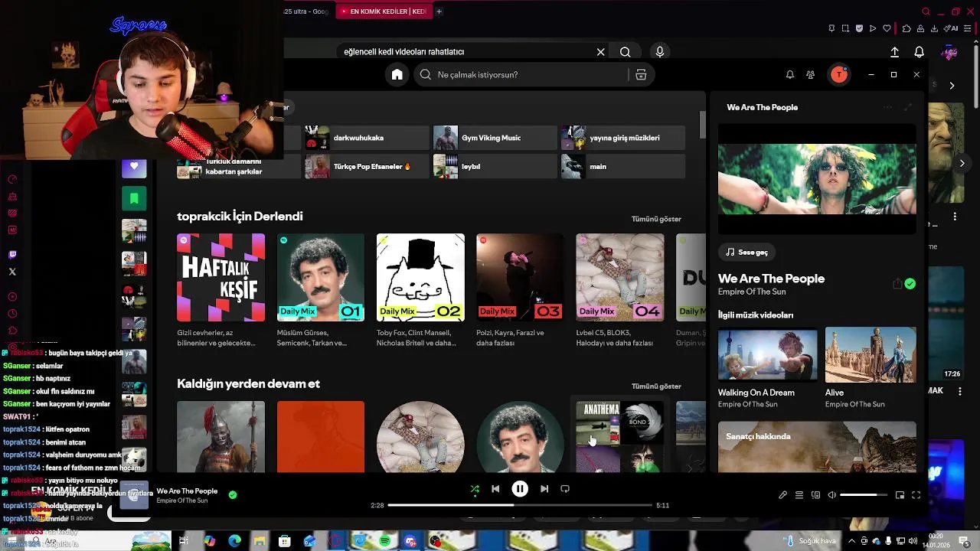Viewport: 980px width, 551px height.
Task: Open Empire Of The Sun artist link in panel
Action: click(752, 292)
